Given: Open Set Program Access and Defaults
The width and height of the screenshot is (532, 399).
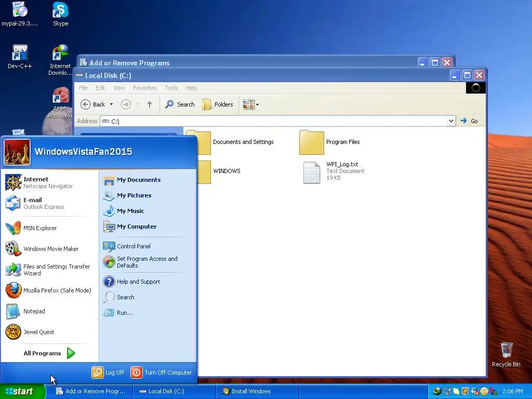Looking at the screenshot, I should click(x=140, y=262).
